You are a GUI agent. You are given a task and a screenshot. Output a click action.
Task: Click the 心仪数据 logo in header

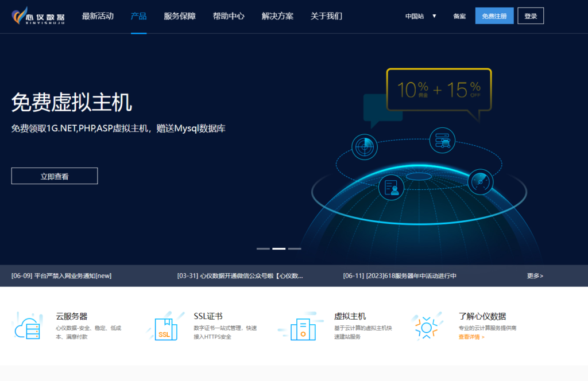pyautogui.click(x=38, y=15)
